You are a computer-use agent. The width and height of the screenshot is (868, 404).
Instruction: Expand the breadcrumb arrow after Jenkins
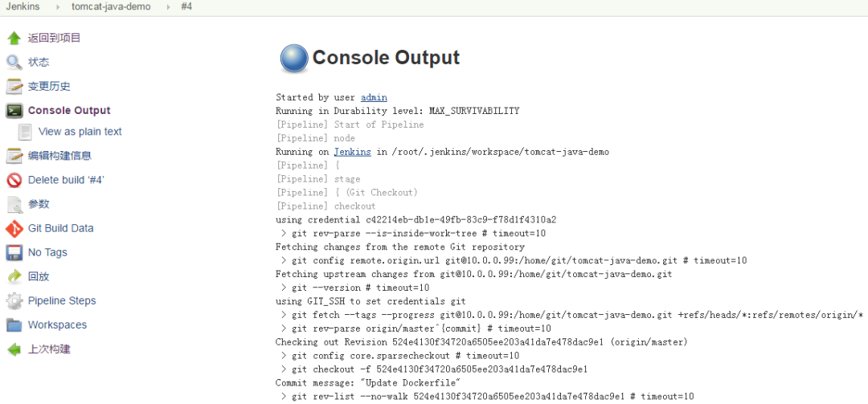pyautogui.click(x=56, y=8)
